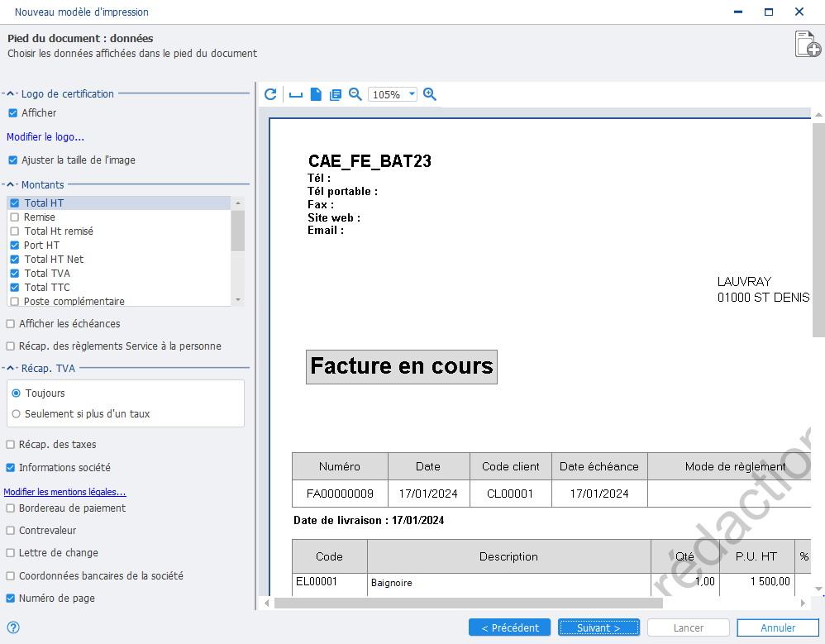The image size is (825, 644).
Task: Enable Coordonnées bancaires de la société
Action: (11, 576)
